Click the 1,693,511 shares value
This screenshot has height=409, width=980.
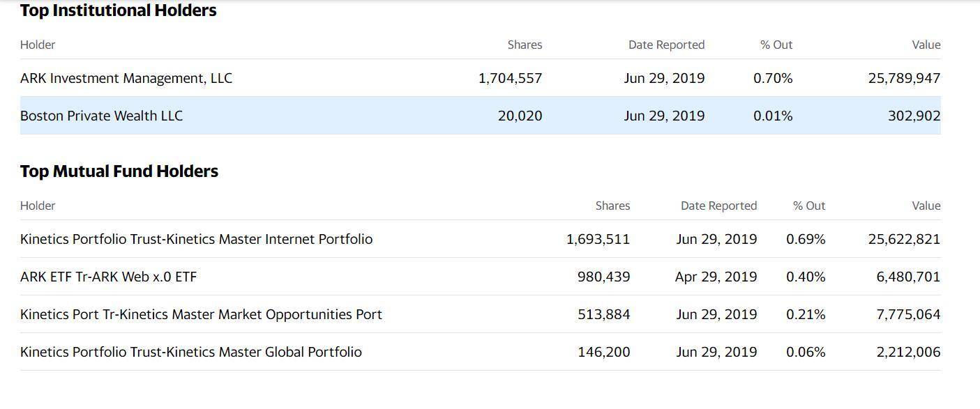click(598, 239)
